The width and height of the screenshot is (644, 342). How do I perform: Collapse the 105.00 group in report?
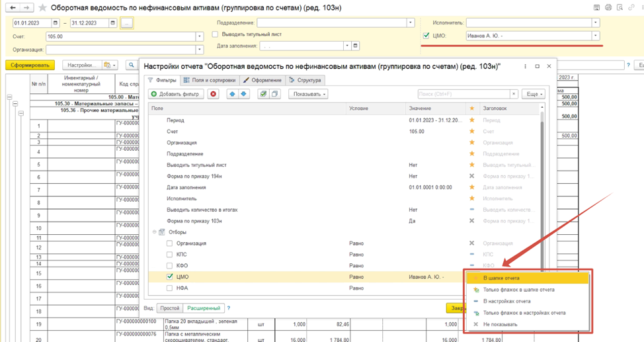[9, 97]
